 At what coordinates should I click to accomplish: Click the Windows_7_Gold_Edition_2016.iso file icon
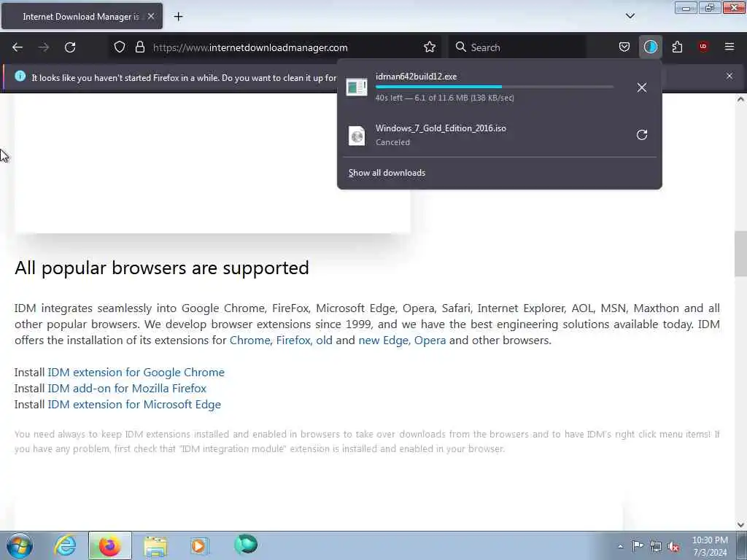point(356,135)
